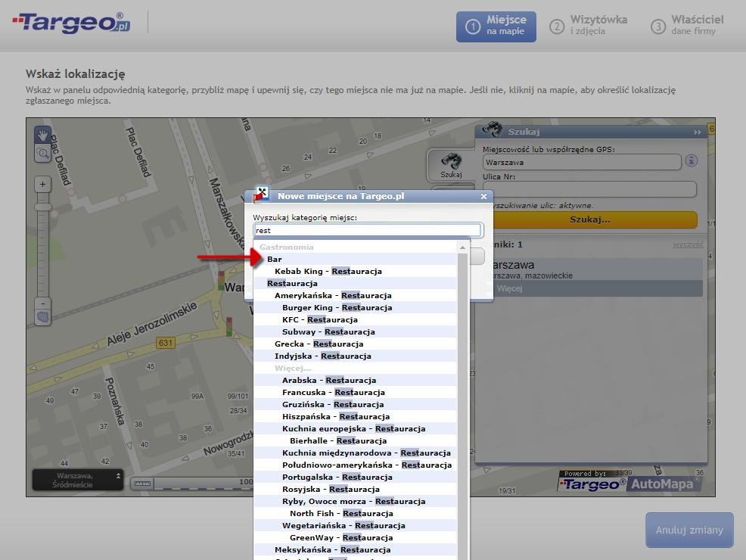Click the category list vertical scrollbar
This screenshot has height=560, width=746.
tap(462, 407)
